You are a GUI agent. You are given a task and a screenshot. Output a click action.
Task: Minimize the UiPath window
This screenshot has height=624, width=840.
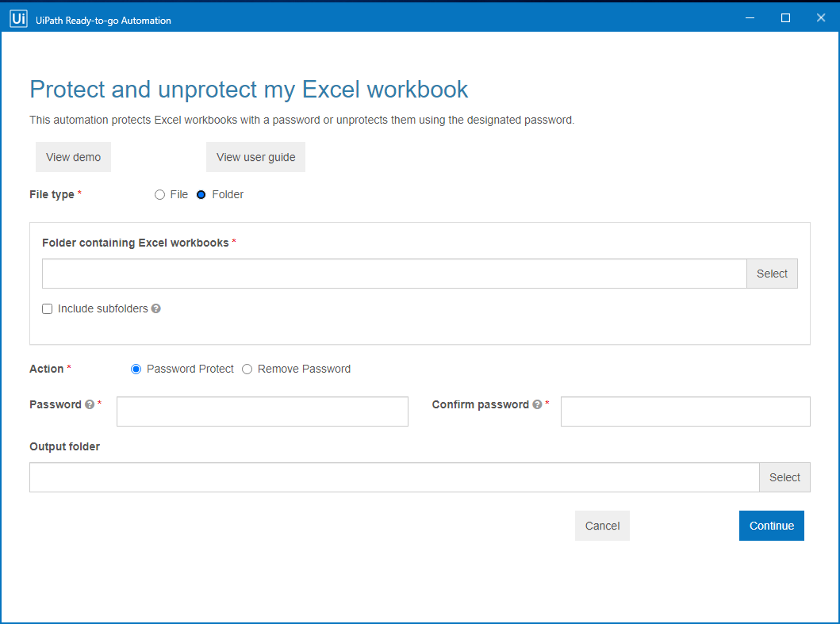pyautogui.click(x=750, y=18)
